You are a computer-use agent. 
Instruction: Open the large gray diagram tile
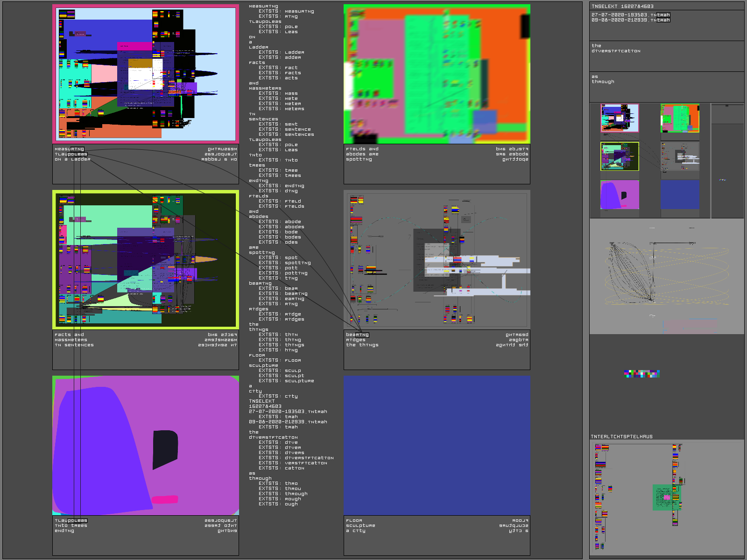(437, 259)
